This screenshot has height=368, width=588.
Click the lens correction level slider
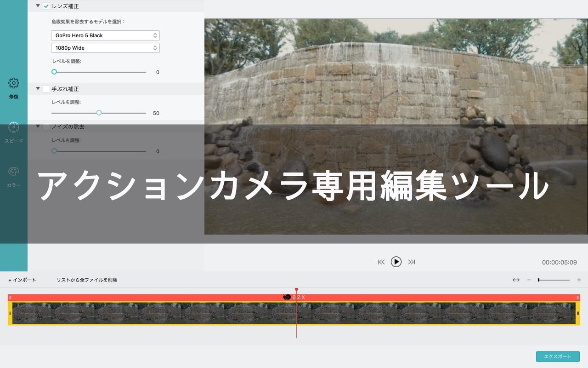tap(99, 72)
